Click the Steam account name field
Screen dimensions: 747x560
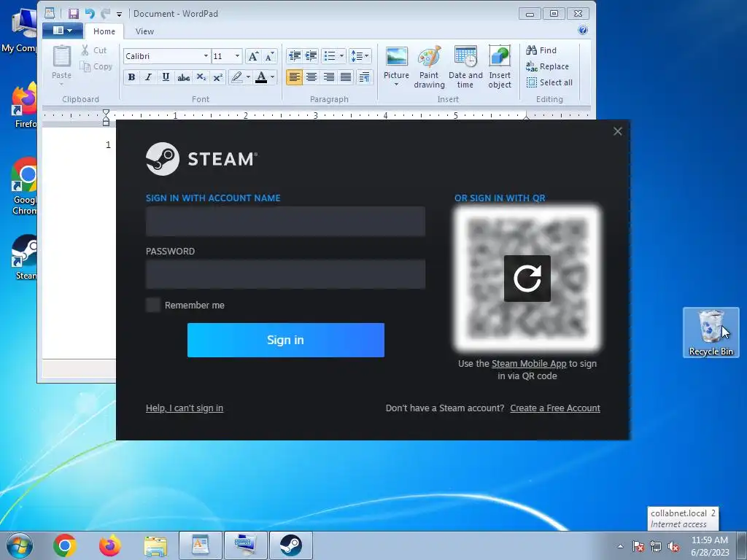point(285,222)
